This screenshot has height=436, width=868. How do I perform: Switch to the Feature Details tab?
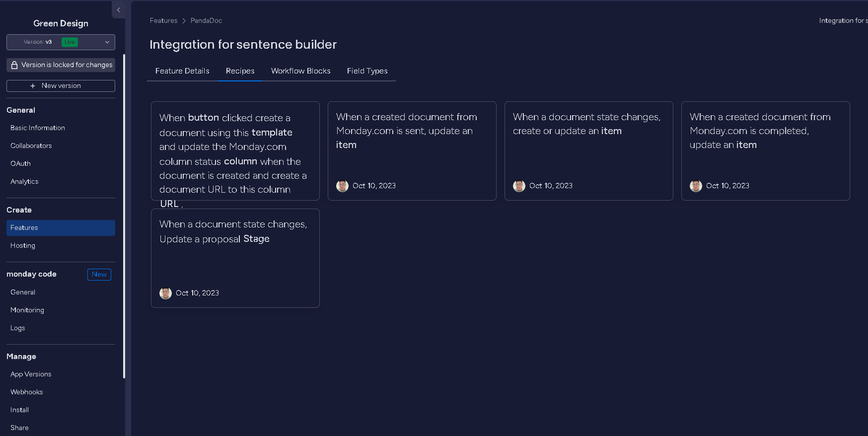click(x=182, y=71)
